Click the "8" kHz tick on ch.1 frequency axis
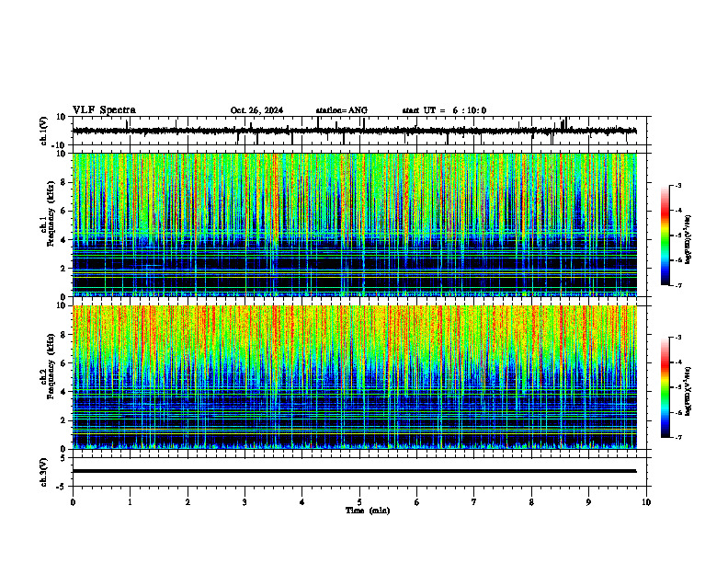Image resolution: width=728 pixels, height=563 pixels. pyautogui.click(x=64, y=182)
